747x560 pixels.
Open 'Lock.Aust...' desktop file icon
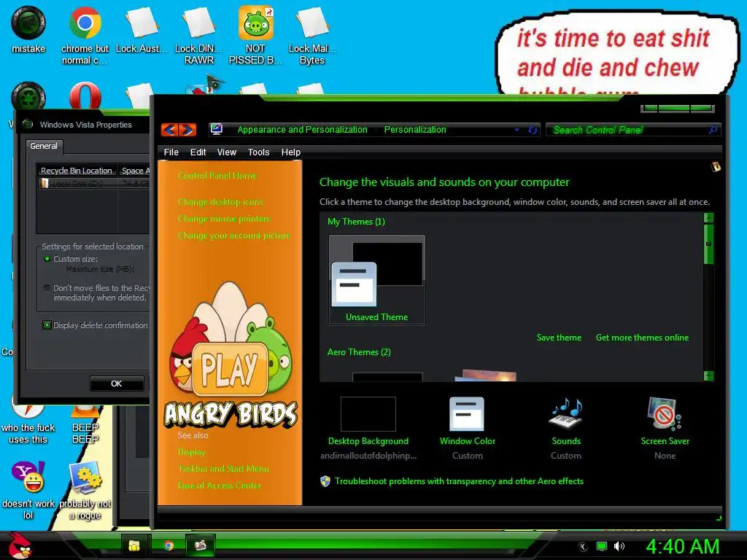(142, 29)
